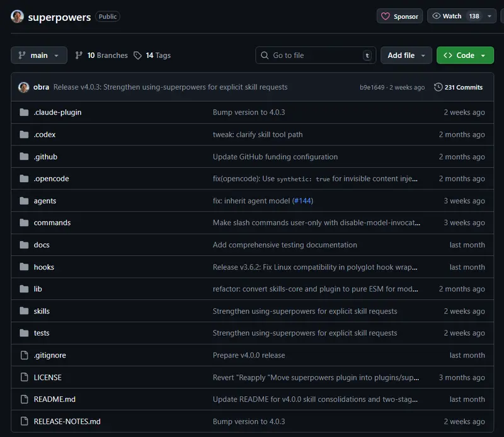Open commit hash b9e1649
This screenshot has width=504, height=437.
[372, 88]
